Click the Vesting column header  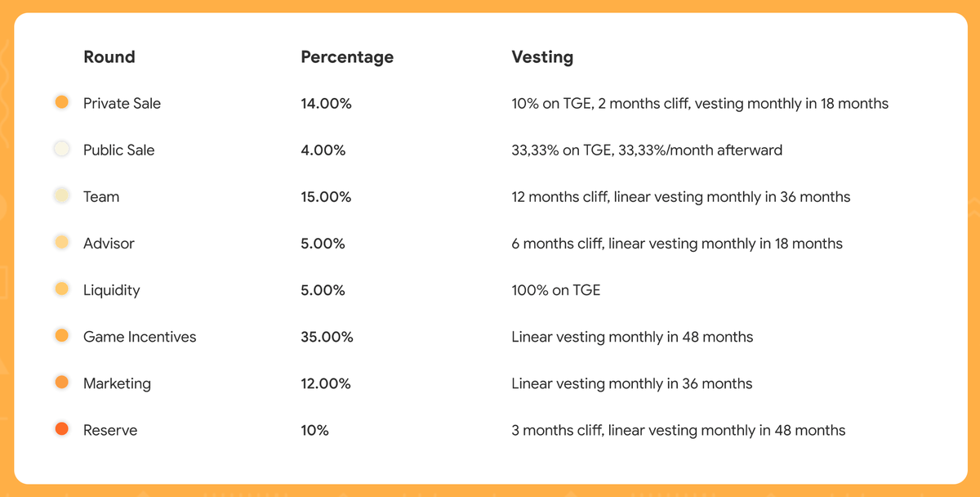542,57
